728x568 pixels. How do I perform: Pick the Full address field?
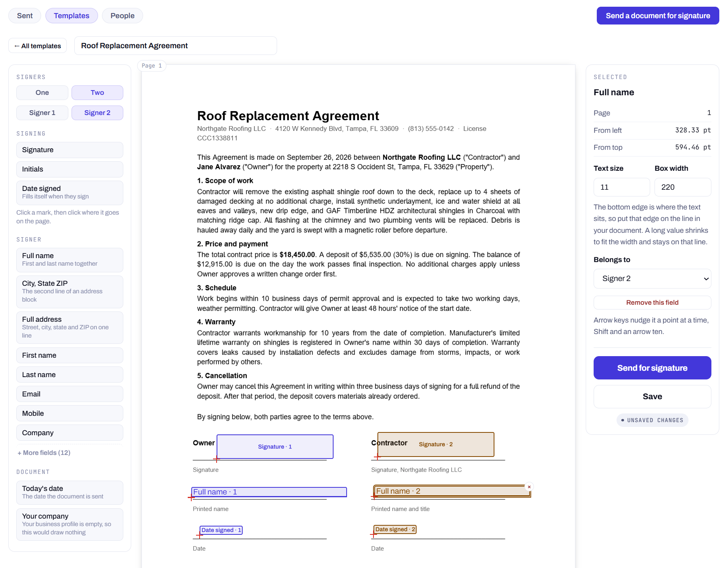pyautogui.click(x=70, y=328)
